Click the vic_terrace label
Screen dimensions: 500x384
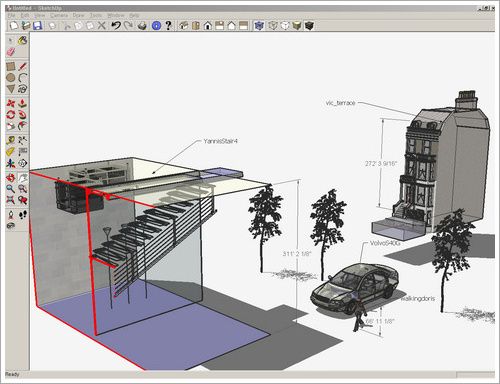340,103
